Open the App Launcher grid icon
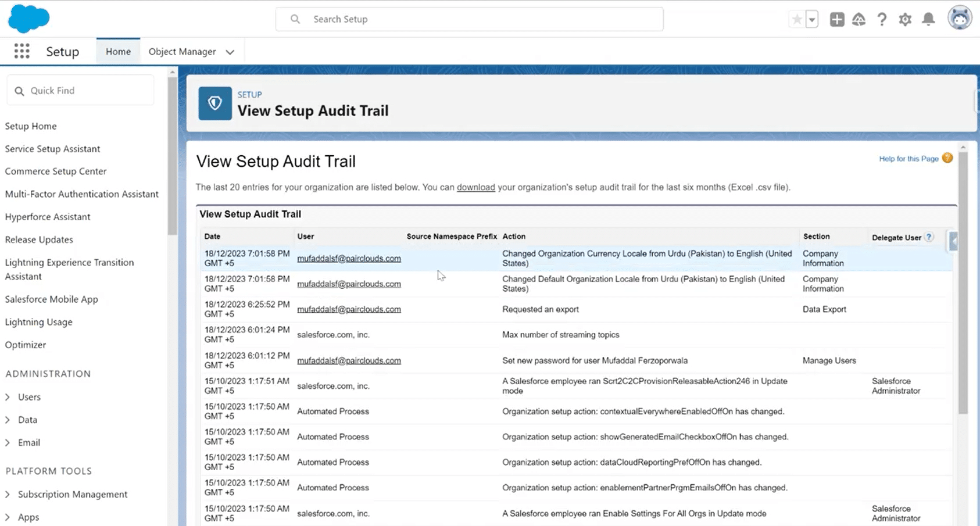 [x=22, y=51]
